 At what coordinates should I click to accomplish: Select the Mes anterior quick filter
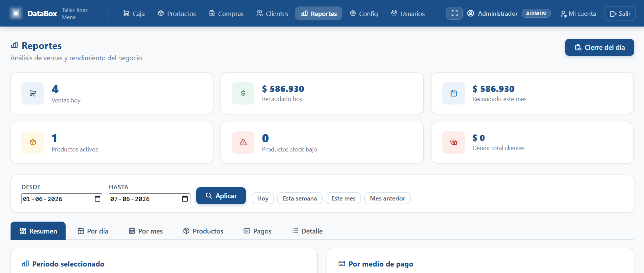(387, 198)
